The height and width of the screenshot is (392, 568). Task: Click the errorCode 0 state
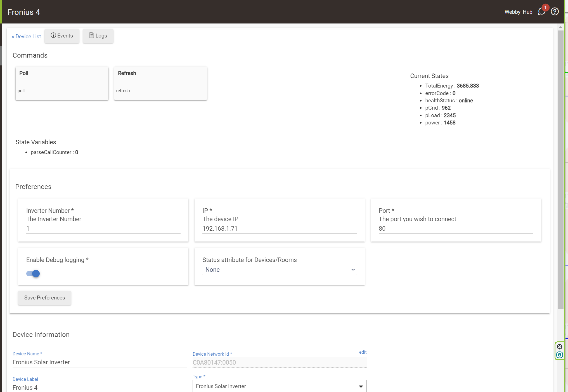click(440, 93)
